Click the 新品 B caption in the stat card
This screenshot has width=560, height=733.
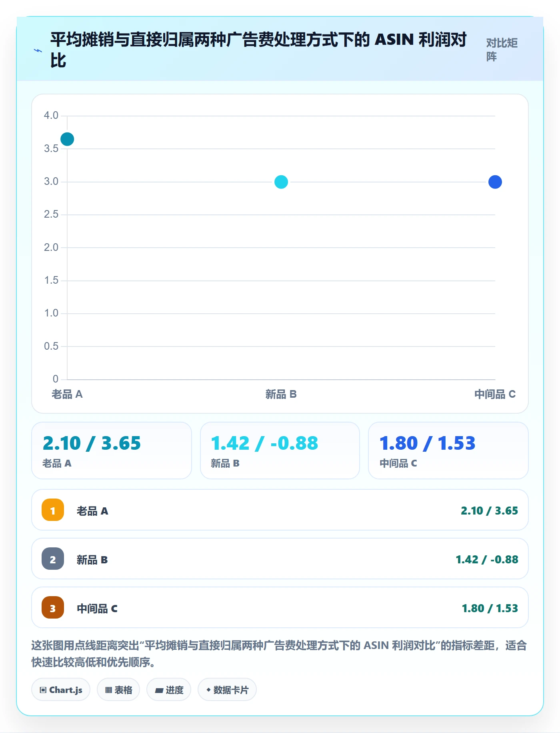tap(225, 463)
